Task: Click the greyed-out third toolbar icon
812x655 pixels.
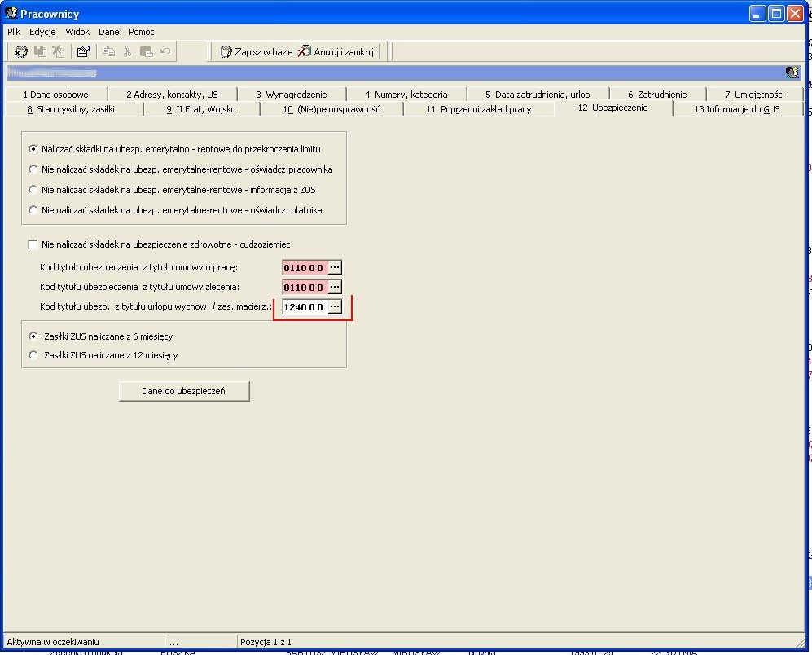Action: [59, 51]
